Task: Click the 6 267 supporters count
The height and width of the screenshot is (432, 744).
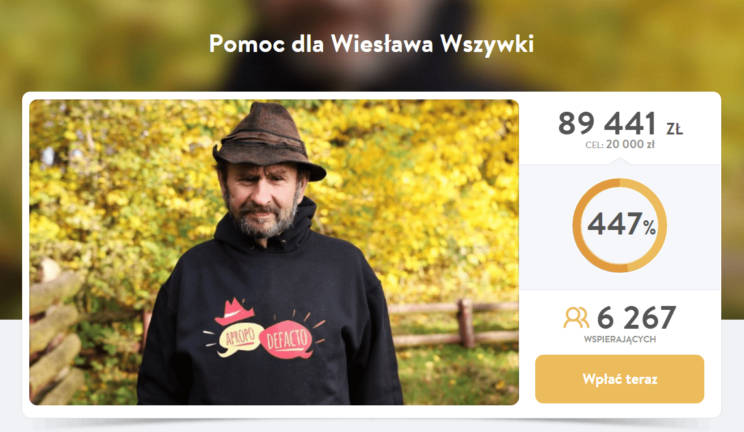Action: pos(636,318)
